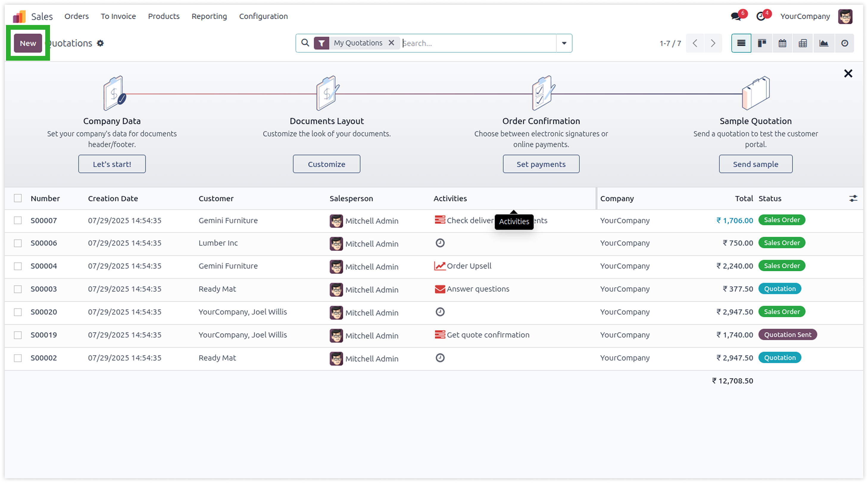868x483 pixels.
Task: Switch to list view
Action: click(741, 43)
